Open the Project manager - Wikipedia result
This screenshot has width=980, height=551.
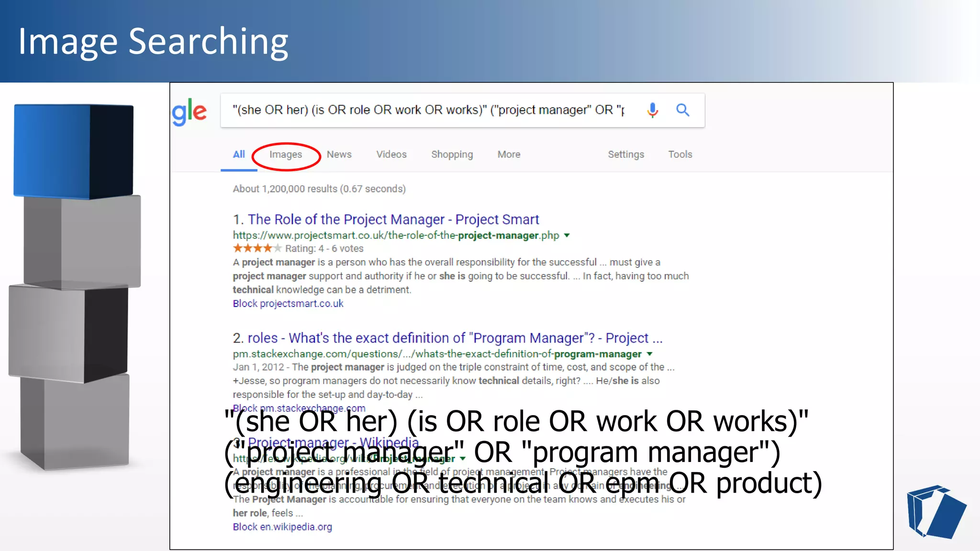point(333,442)
